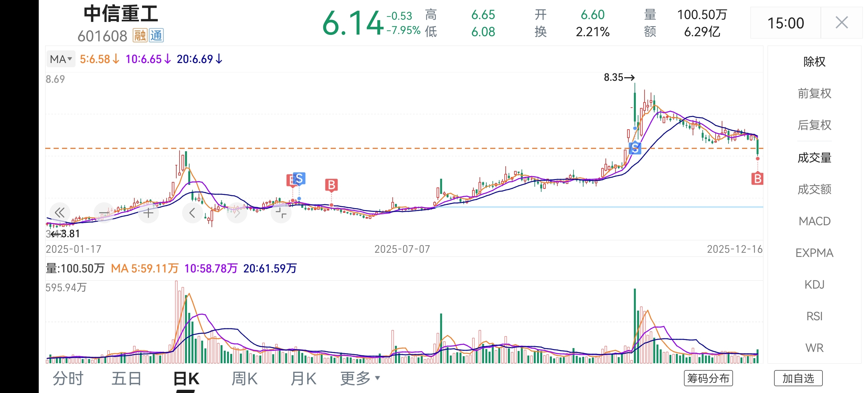Select the MACD indicator
This screenshot has height=393, width=868.
(814, 221)
